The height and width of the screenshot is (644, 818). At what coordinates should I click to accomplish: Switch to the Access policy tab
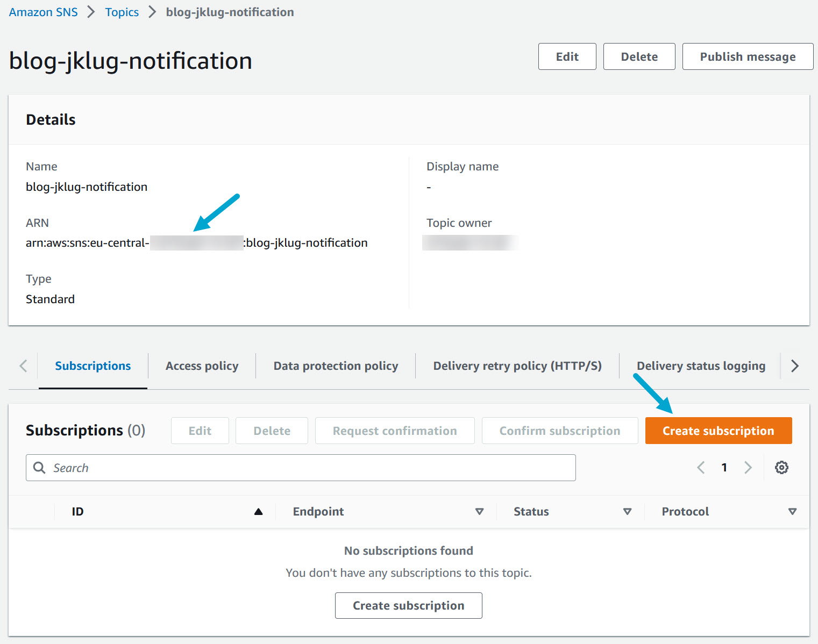pyautogui.click(x=202, y=366)
